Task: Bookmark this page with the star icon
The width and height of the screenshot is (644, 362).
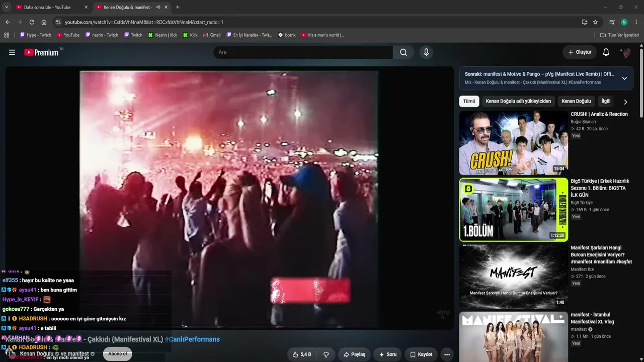Action: click(x=595, y=22)
